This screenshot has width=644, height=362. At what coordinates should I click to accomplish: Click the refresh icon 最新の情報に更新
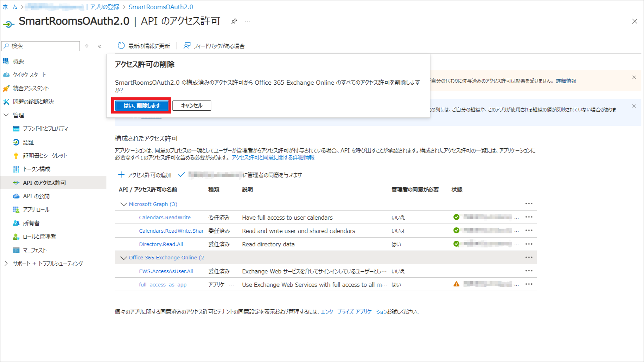coord(121,46)
